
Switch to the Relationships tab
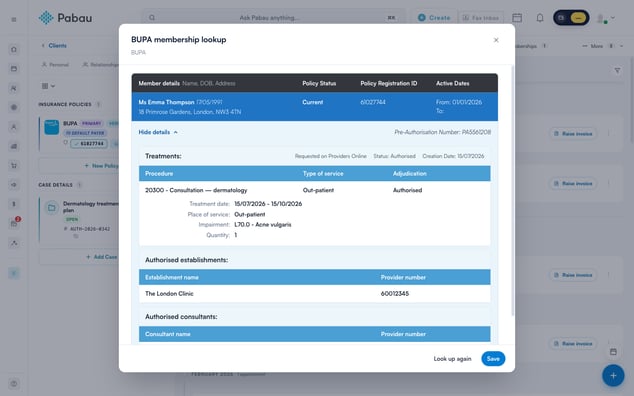100,65
